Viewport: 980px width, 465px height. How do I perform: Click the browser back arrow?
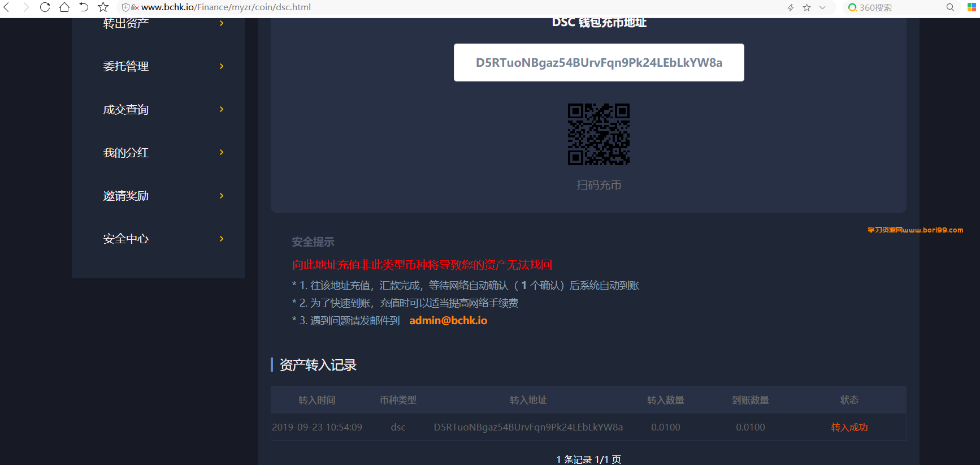point(7,7)
